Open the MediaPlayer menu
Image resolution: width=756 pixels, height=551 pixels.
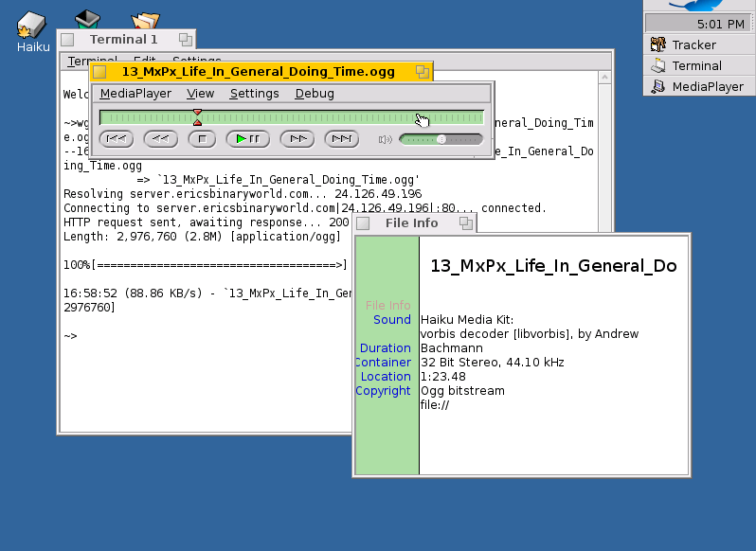tap(135, 94)
